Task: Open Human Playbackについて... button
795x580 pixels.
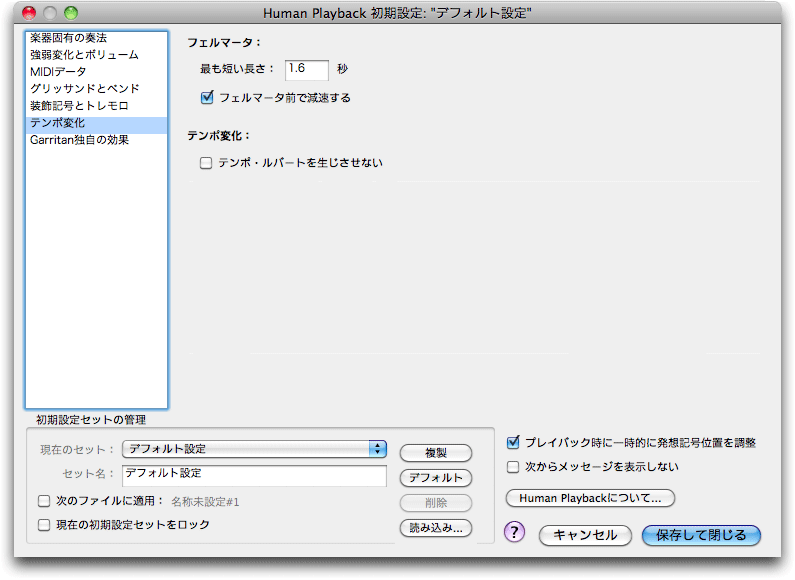Action: [x=590, y=498]
